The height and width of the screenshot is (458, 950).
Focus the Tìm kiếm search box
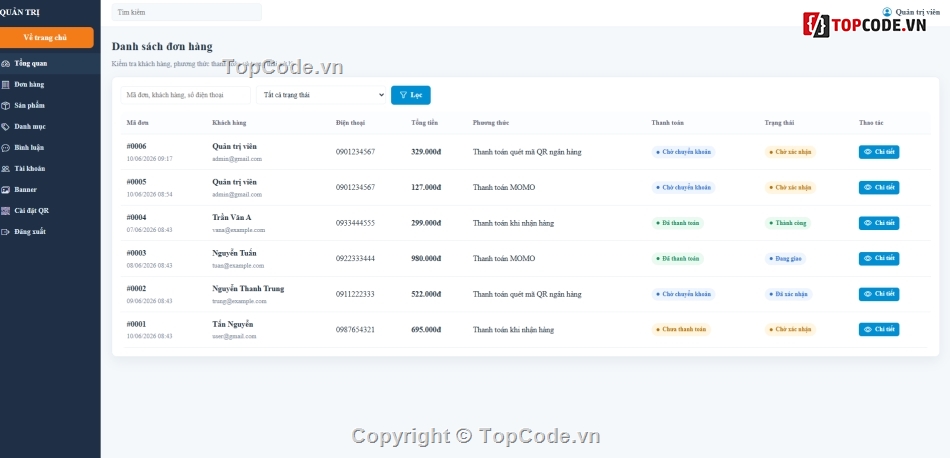(187, 12)
